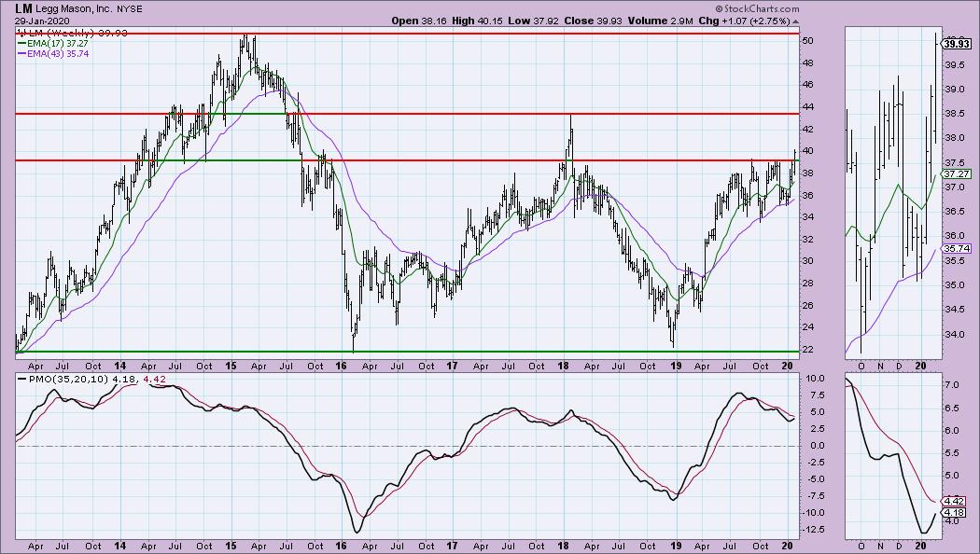Click the 39.93 last-price tag in zoom panel
Screen dimensions: 980x554
pos(957,44)
